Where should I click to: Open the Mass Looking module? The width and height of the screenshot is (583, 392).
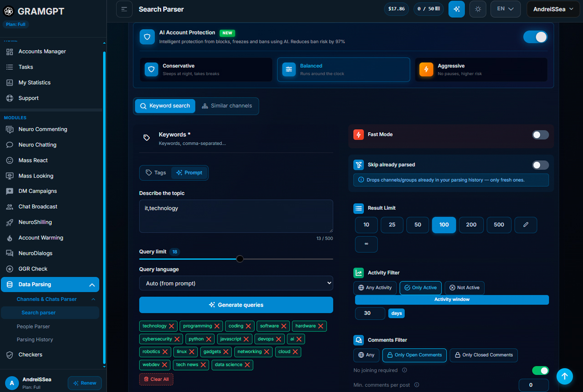(x=36, y=176)
